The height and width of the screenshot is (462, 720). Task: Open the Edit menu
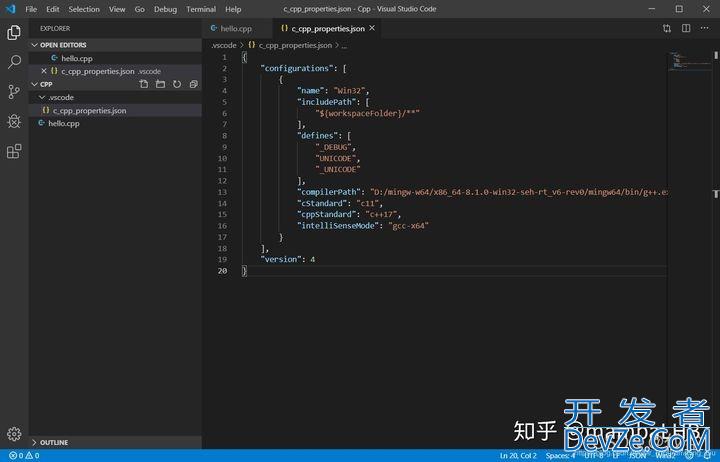pos(53,9)
